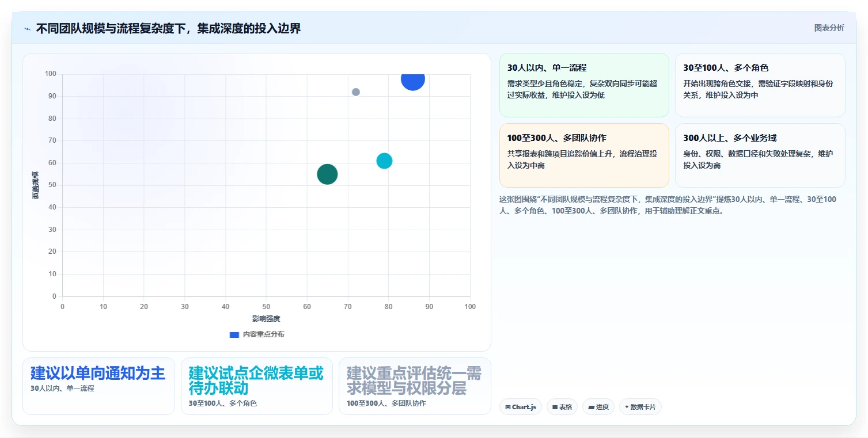Select the 进度 tag
The width and height of the screenshot is (868, 438).
pos(598,407)
